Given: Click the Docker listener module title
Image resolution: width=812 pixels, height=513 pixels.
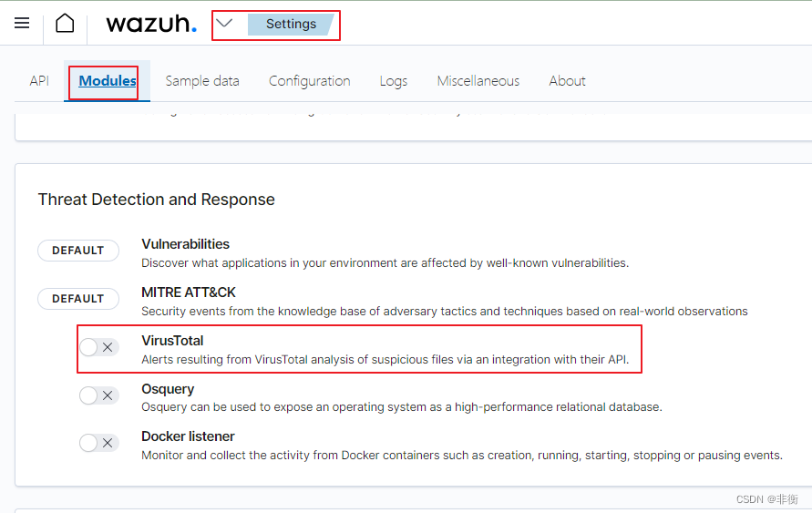Looking at the screenshot, I should coord(188,436).
